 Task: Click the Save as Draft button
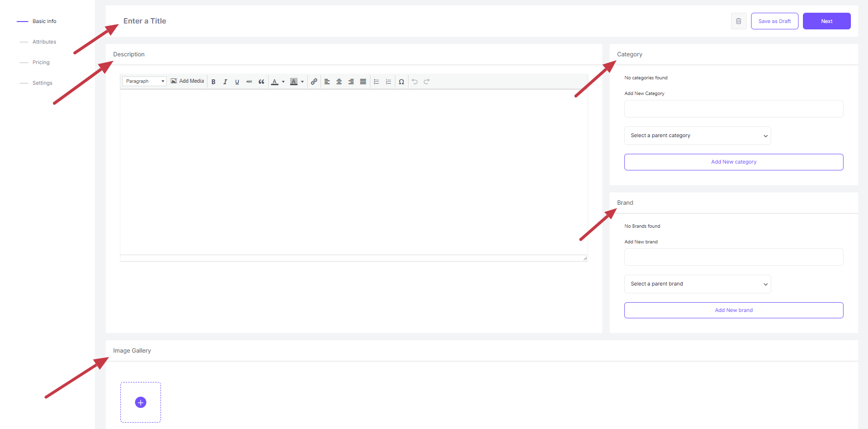tap(775, 21)
